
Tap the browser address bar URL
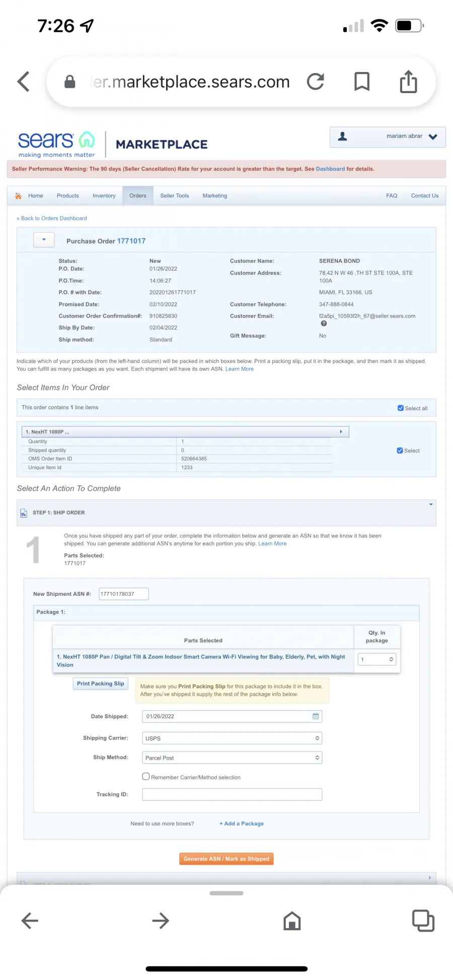(x=191, y=82)
